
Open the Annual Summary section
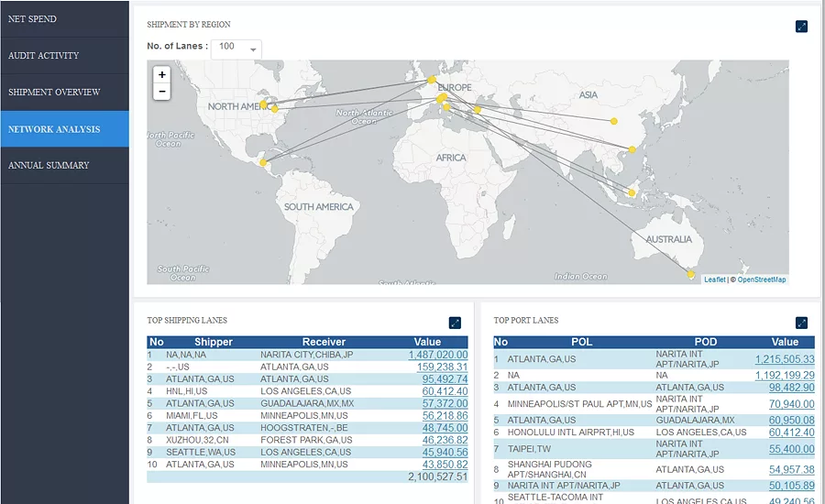click(65, 165)
